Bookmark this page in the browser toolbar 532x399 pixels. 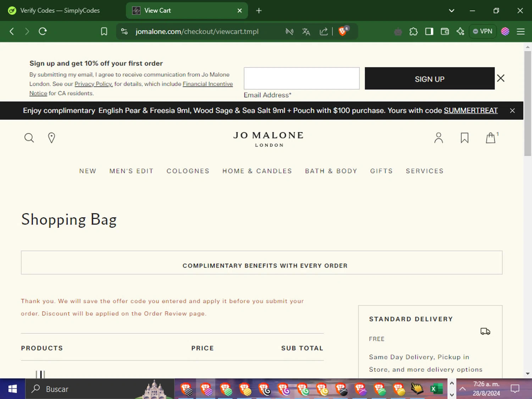click(x=104, y=32)
